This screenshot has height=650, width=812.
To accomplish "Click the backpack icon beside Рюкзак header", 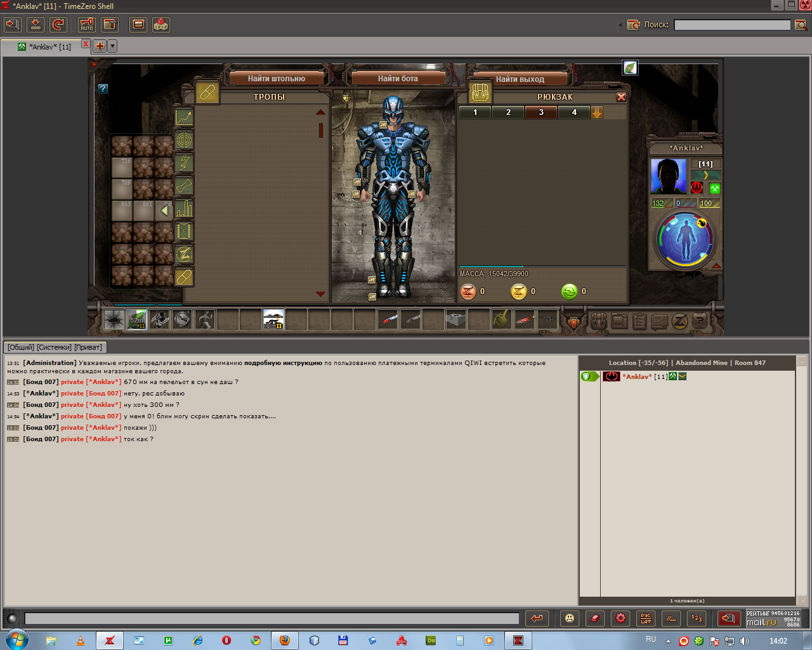I will tap(480, 93).
